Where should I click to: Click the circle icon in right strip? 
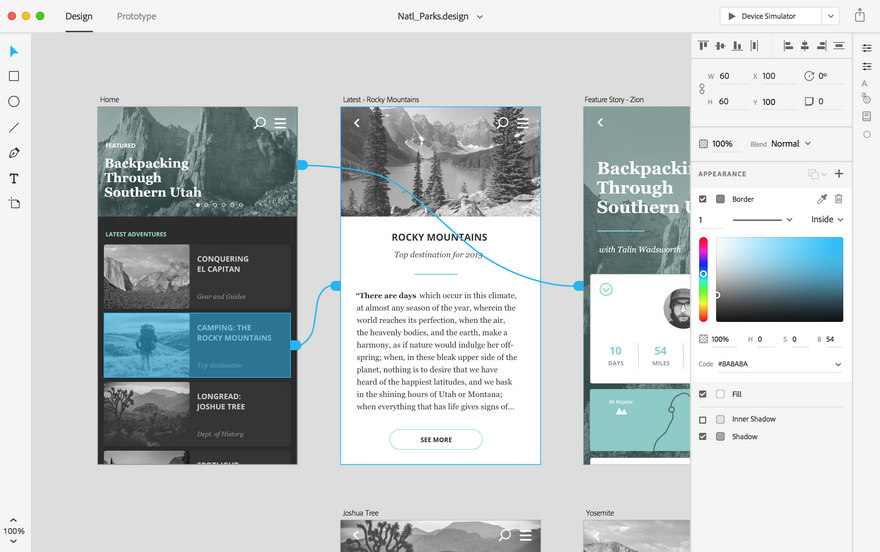click(x=867, y=134)
